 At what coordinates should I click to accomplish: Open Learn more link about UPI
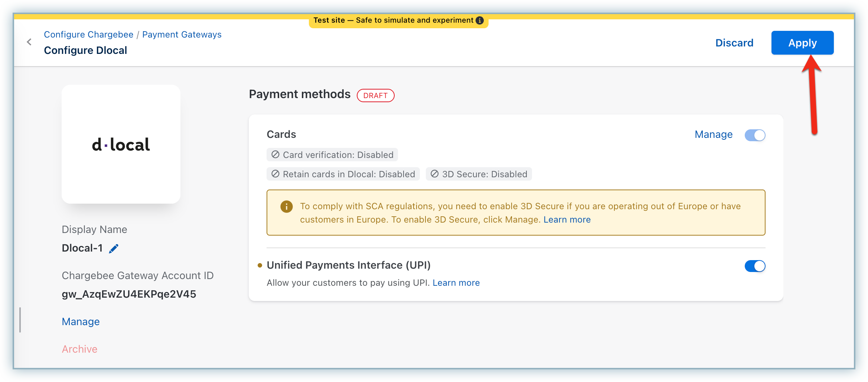(x=456, y=283)
